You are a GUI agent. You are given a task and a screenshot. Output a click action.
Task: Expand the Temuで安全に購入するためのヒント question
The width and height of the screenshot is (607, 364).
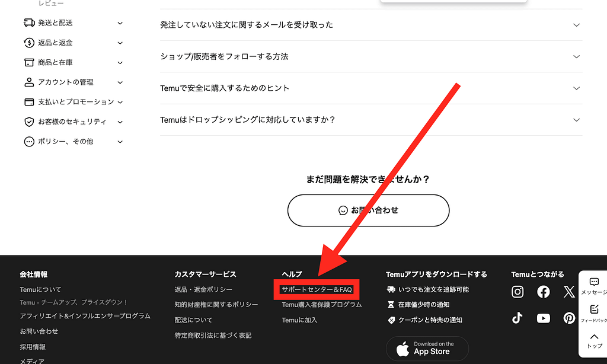click(371, 88)
